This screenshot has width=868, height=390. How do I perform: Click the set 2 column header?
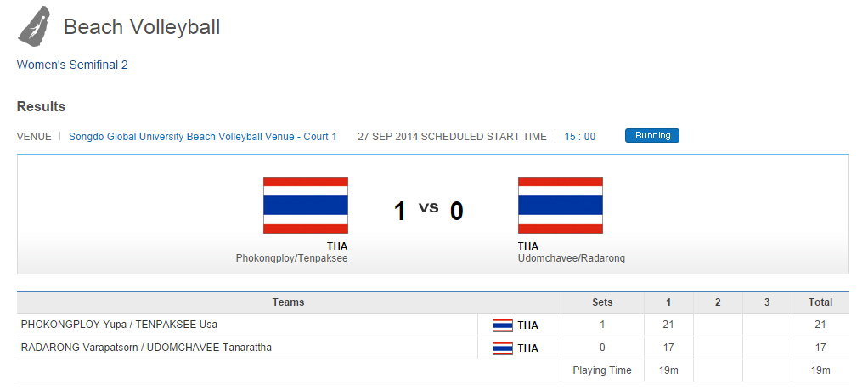717,302
